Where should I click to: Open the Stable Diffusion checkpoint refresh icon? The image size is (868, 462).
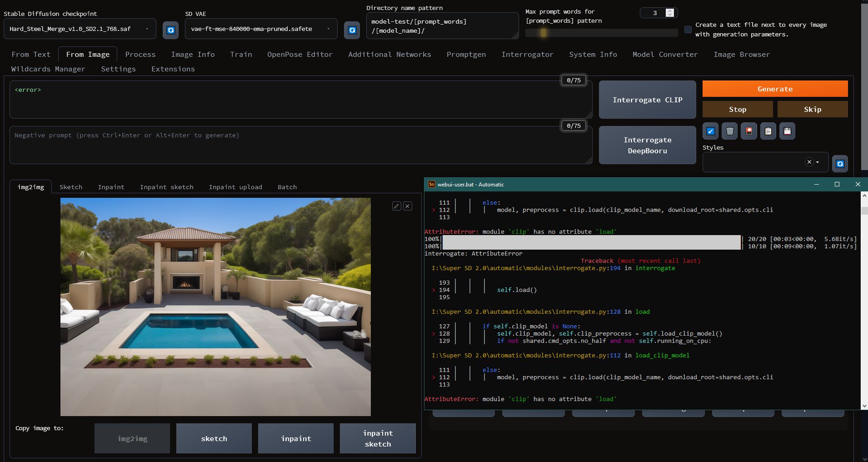(170, 30)
